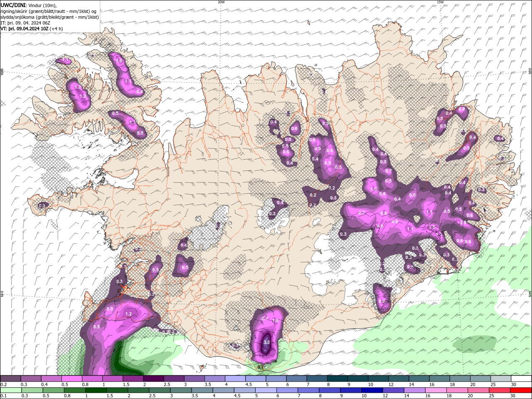Viewport: 532px width, 399px height.
Task: Select rain legend swatch between 2.5 and 3
Action: [x=160, y=390]
